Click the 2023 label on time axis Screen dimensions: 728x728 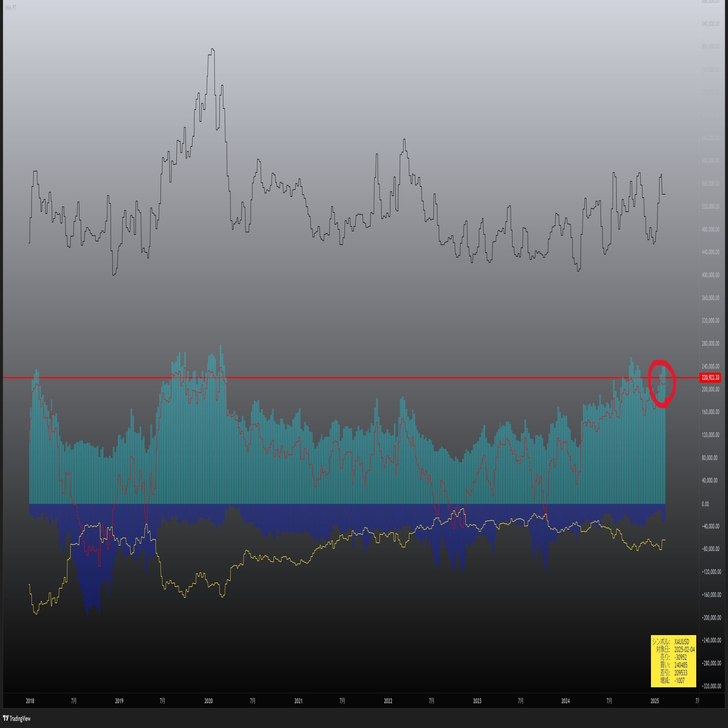[477, 701]
